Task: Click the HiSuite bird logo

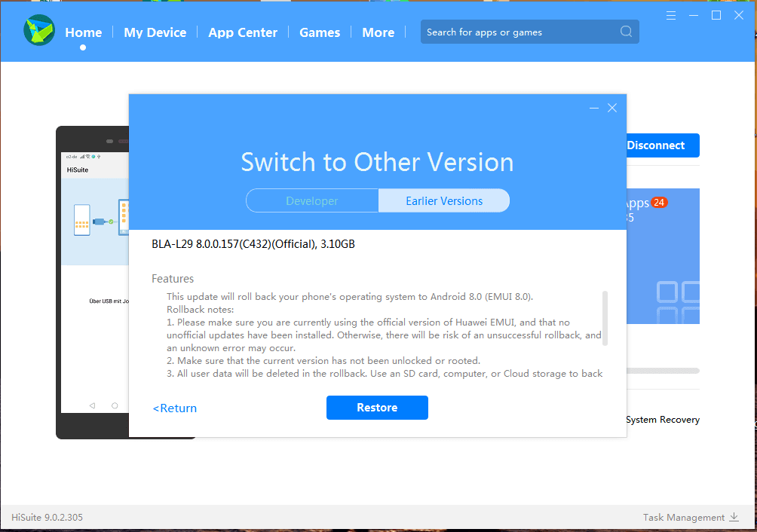Action: 39,30
